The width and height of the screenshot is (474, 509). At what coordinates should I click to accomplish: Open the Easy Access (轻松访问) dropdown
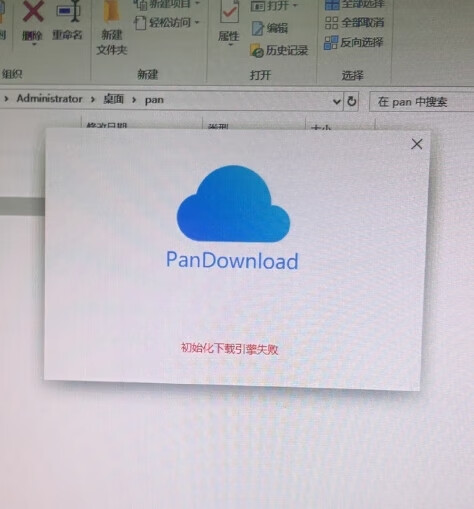tap(167, 23)
